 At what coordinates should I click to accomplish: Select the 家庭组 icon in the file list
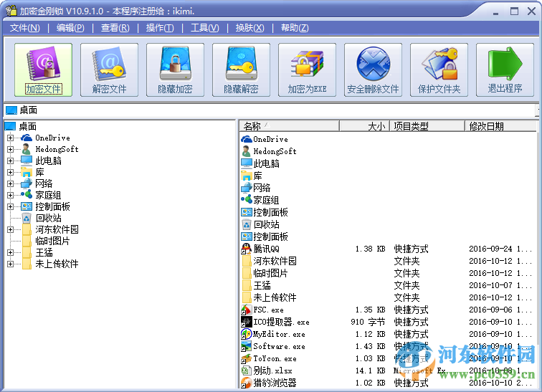coord(247,200)
